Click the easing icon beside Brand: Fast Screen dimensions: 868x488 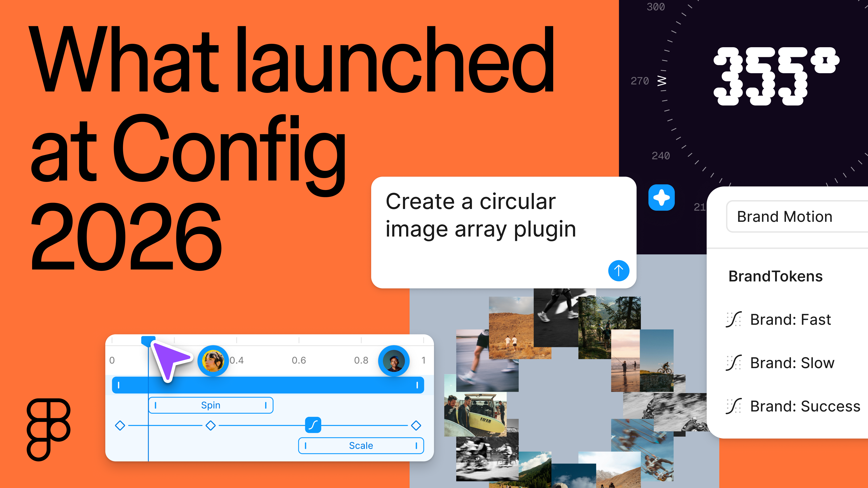point(734,319)
